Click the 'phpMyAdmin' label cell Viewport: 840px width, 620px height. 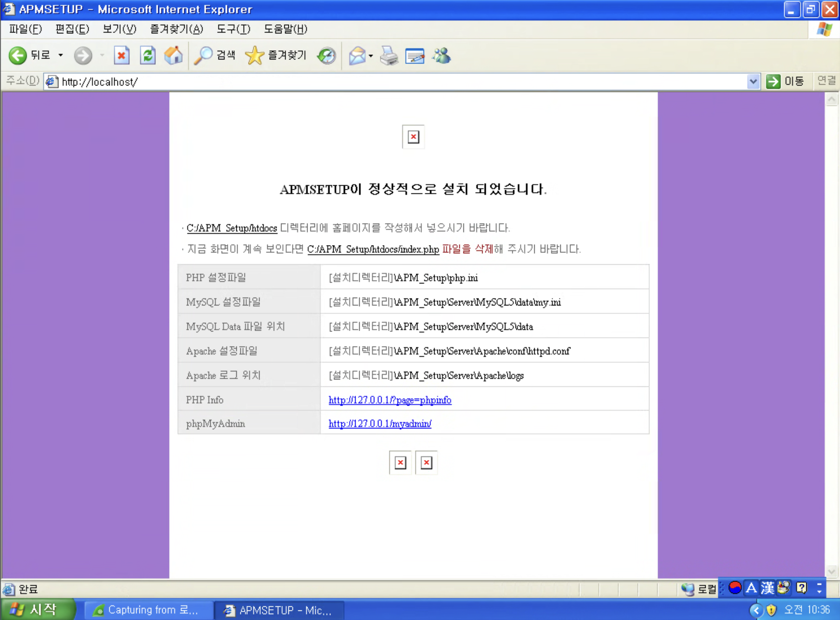pos(249,423)
